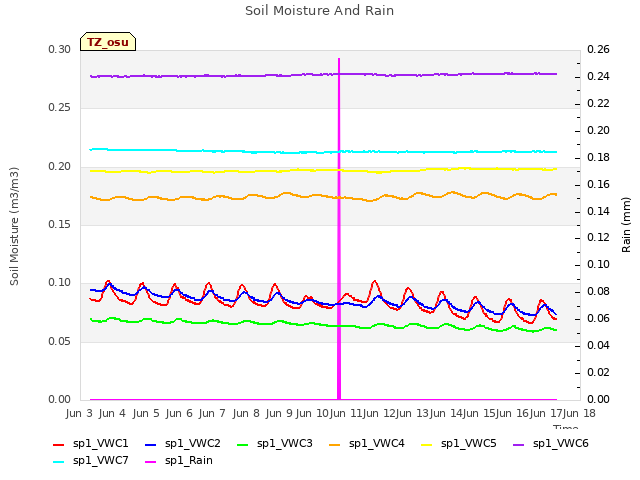The width and height of the screenshot is (640, 480).
Task: Click the 0.30 left axis tick label
Action: coord(60,49)
